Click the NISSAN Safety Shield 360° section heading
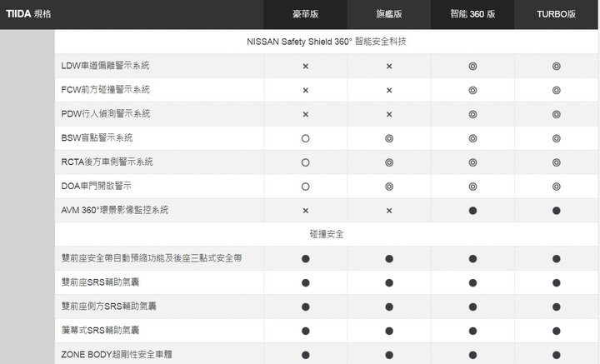 327,42
